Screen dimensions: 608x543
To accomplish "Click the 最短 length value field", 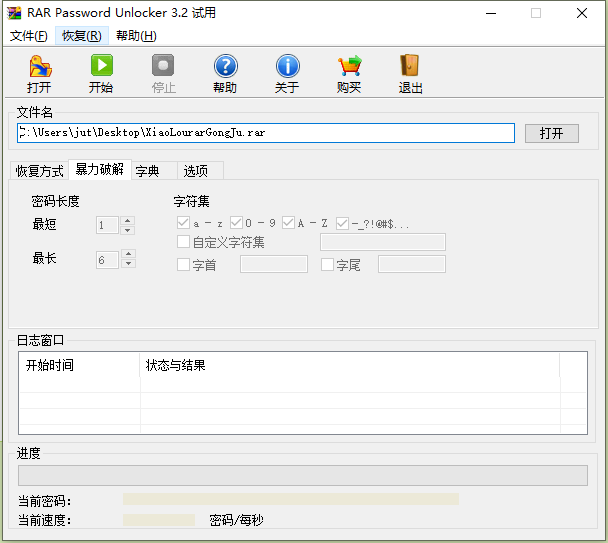I will (107, 225).
